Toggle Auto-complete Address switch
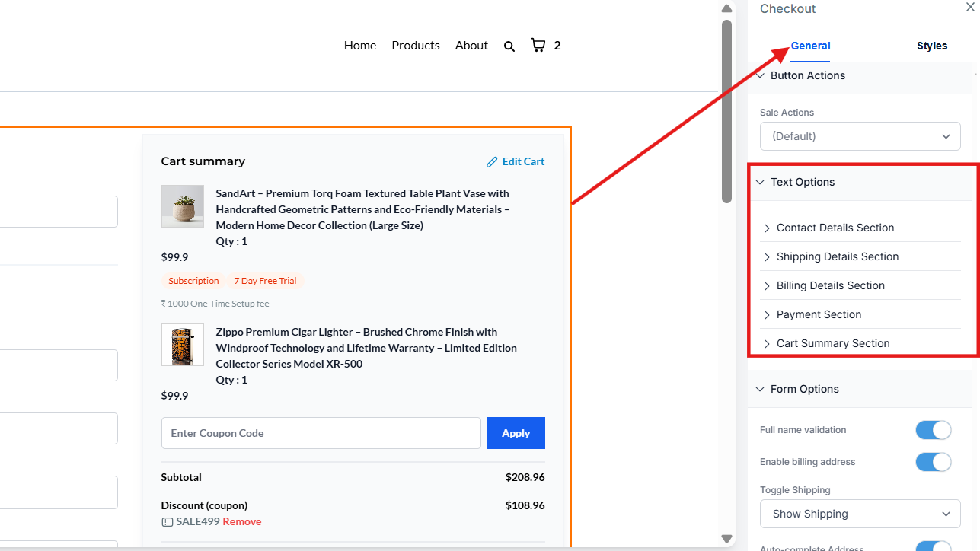 click(933, 546)
